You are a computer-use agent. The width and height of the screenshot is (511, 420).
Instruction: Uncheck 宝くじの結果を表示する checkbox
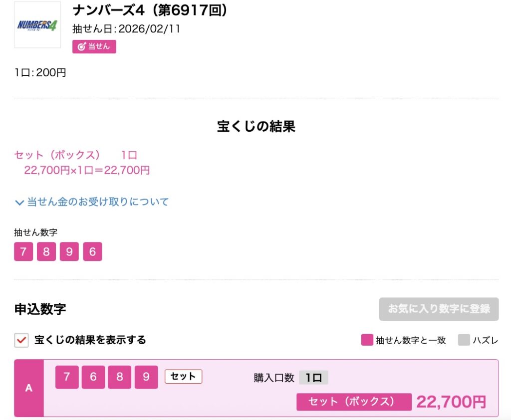pos(21,340)
